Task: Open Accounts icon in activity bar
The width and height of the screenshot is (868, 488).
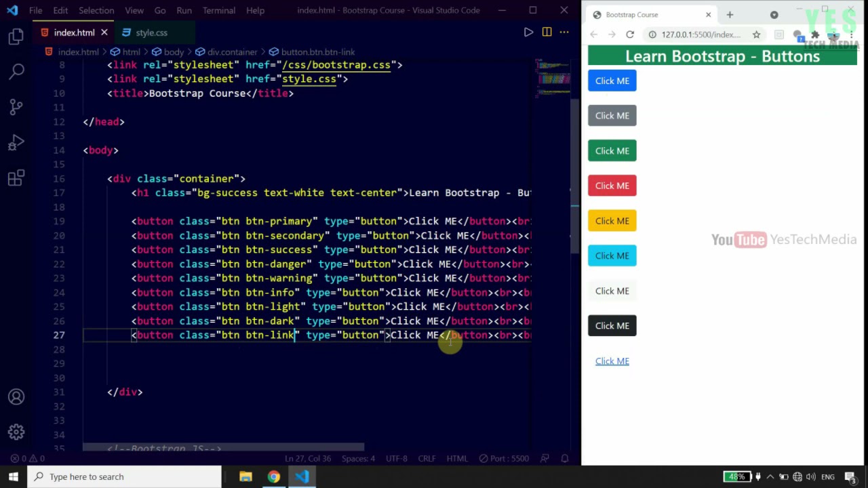Action: pos(16,397)
